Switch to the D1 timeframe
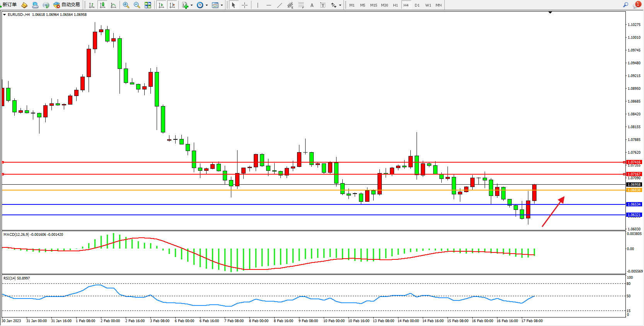644x326 pixels. pyautogui.click(x=417, y=5)
